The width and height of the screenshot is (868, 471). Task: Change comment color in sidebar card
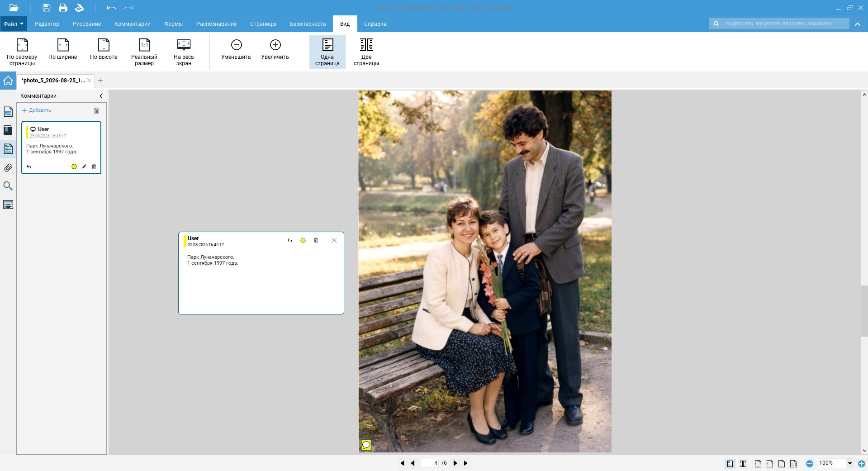[74, 167]
